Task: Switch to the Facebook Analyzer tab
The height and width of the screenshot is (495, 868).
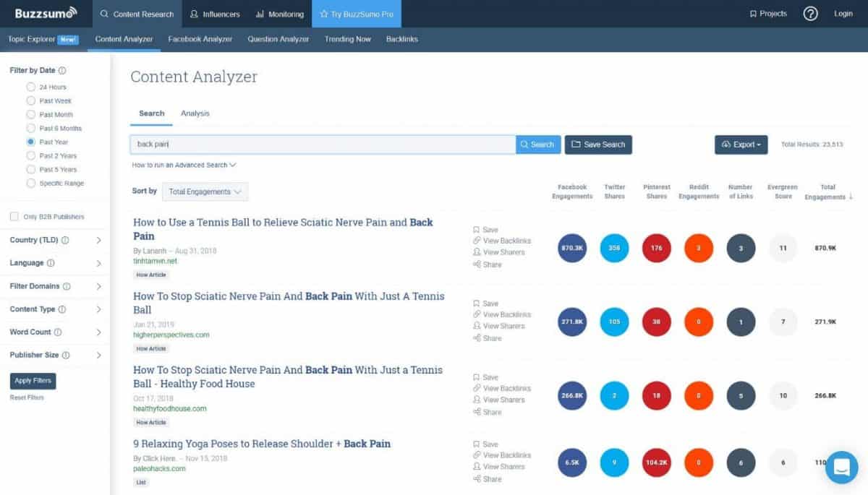Action: (x=200, y=39)
